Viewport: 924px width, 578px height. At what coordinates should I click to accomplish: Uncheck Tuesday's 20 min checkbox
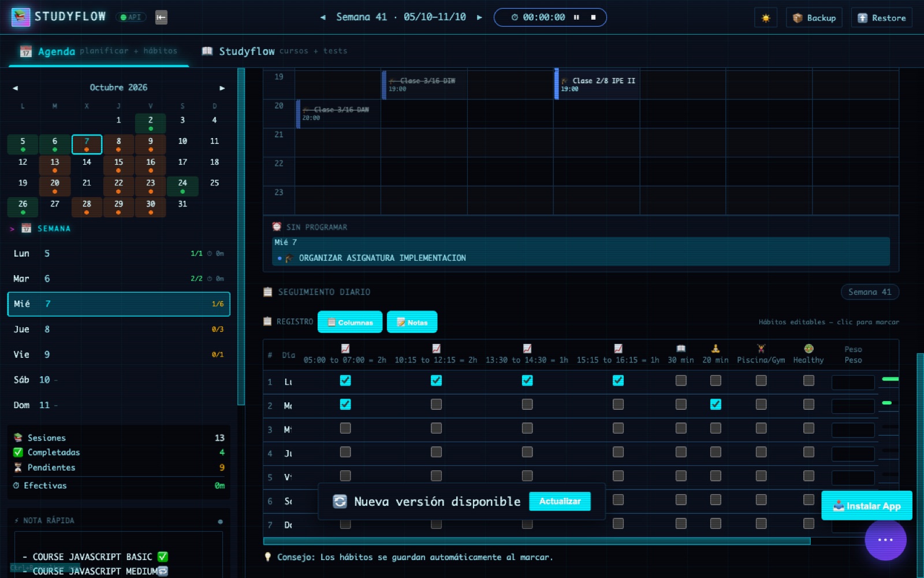pos(716,404)
